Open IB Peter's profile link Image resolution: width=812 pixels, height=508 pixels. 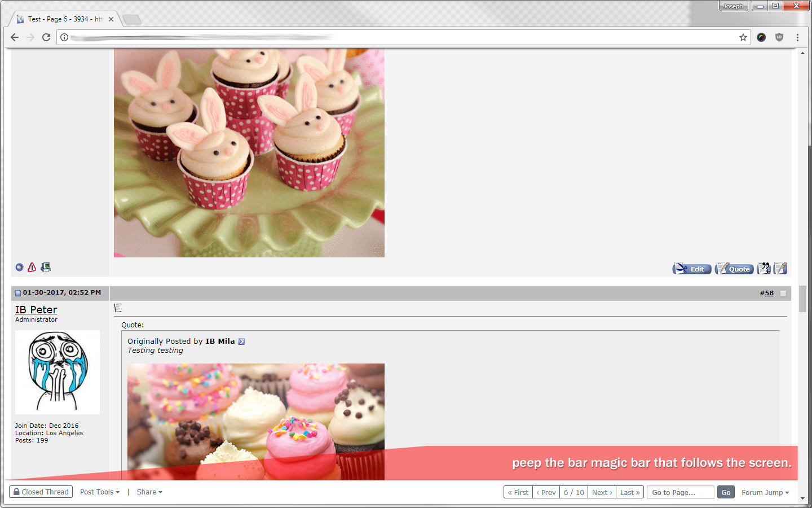(x=36, y=310)
